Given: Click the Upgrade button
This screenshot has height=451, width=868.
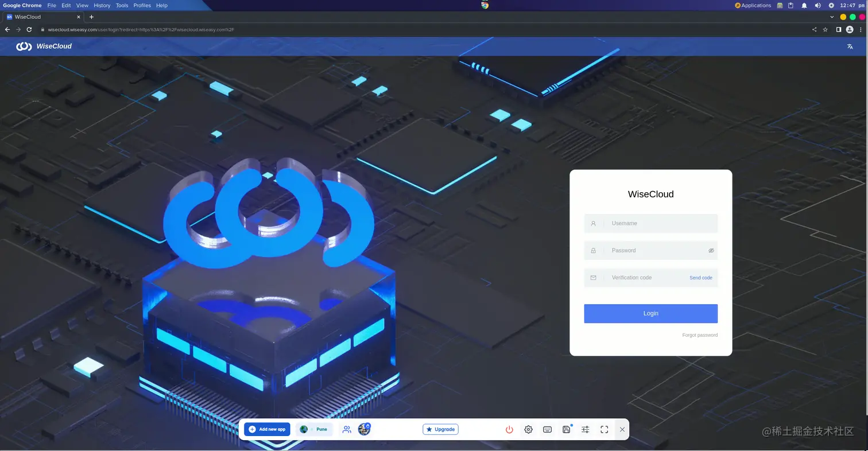Looking at the screenshot, I should click(441, 429).
